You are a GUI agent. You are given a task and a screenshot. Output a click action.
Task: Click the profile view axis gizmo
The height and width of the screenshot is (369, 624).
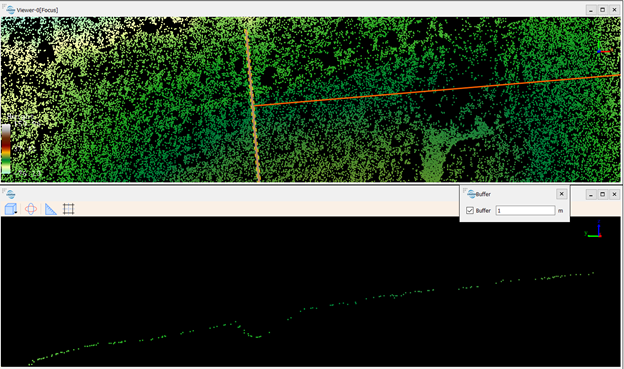click(594, 230)
